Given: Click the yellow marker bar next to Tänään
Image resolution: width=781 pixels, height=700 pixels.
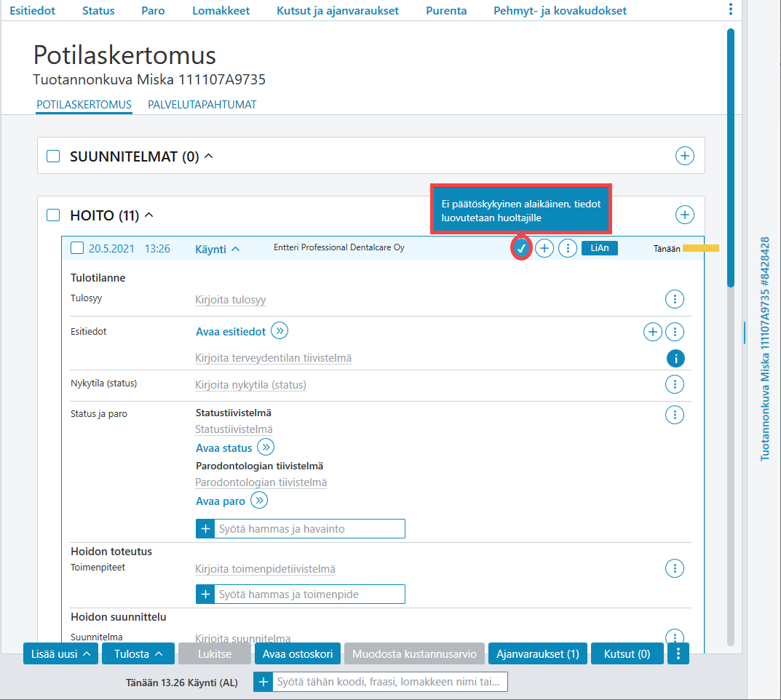Looking at the screenshot, I should click(701, 248).
